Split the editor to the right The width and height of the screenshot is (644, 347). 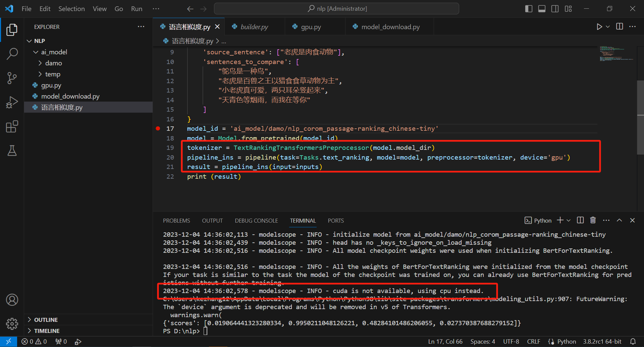coord(620,26)
